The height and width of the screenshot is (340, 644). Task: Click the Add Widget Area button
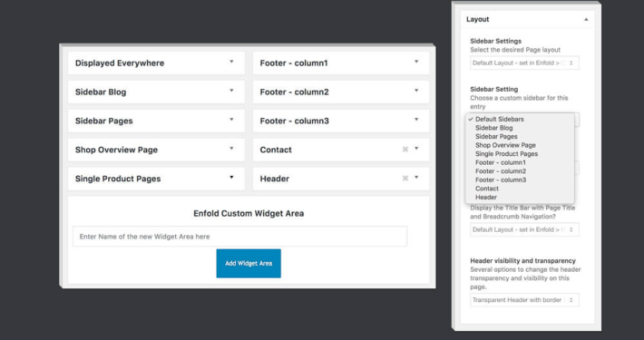(249, 263)
